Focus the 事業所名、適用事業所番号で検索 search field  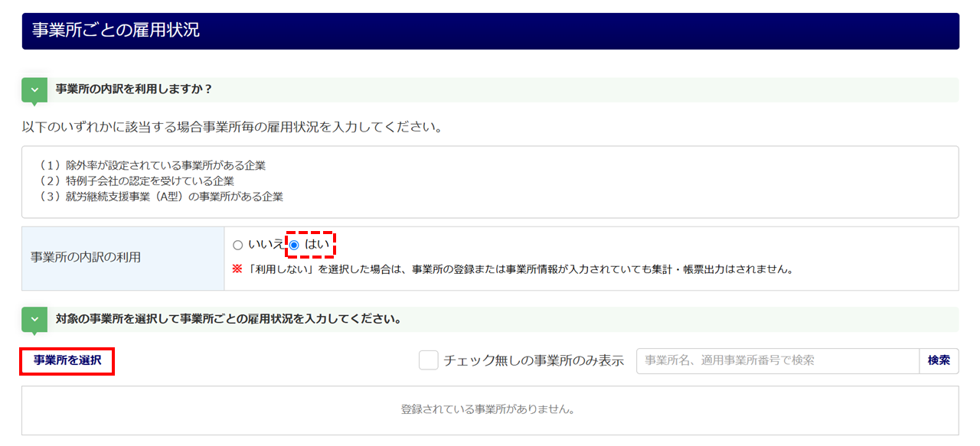(778, 360)
